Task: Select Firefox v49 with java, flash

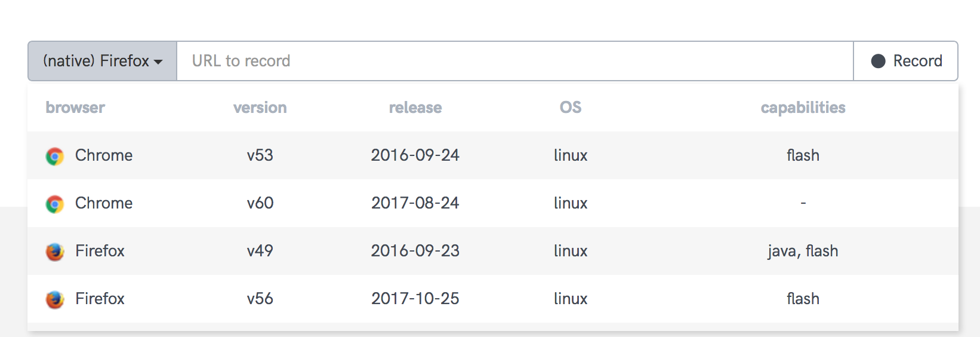Action: [100, 251]
